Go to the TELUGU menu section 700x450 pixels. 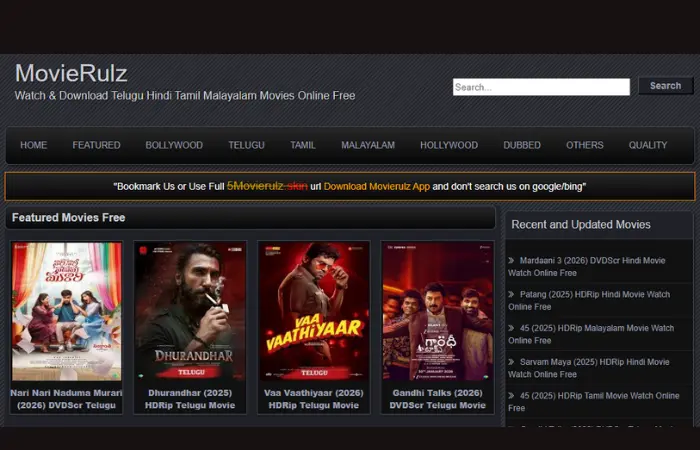(246, 145)
